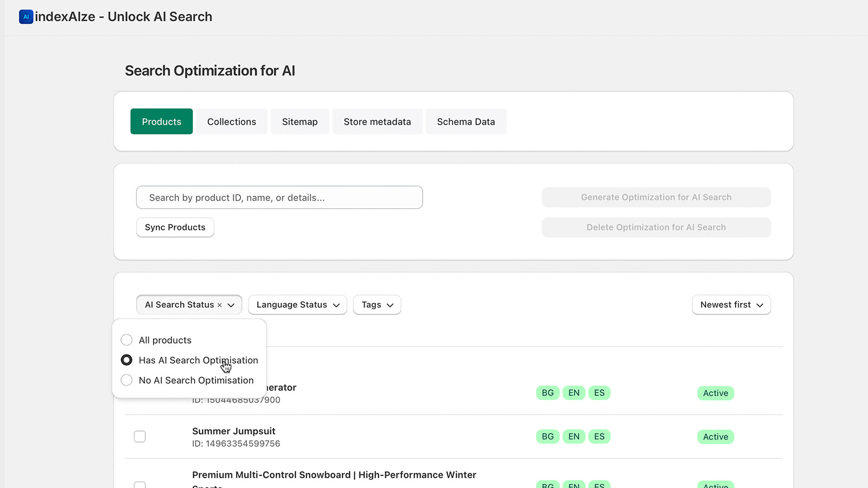Click the EN language badge for Summer Jumpsuit
Viewport: 868px width, 488px height.
(573, 436)
